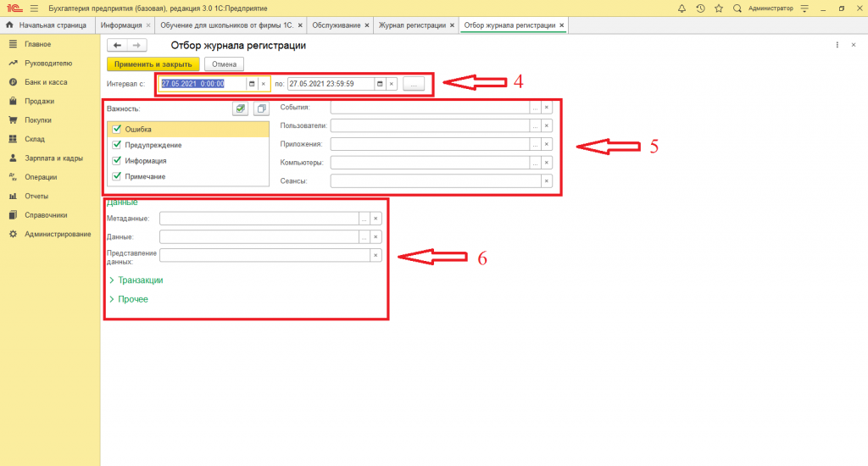The width and height of the screenshot is (868, 466).
Task: Collapse the Данные section header
Action: (x=122, y=202)
